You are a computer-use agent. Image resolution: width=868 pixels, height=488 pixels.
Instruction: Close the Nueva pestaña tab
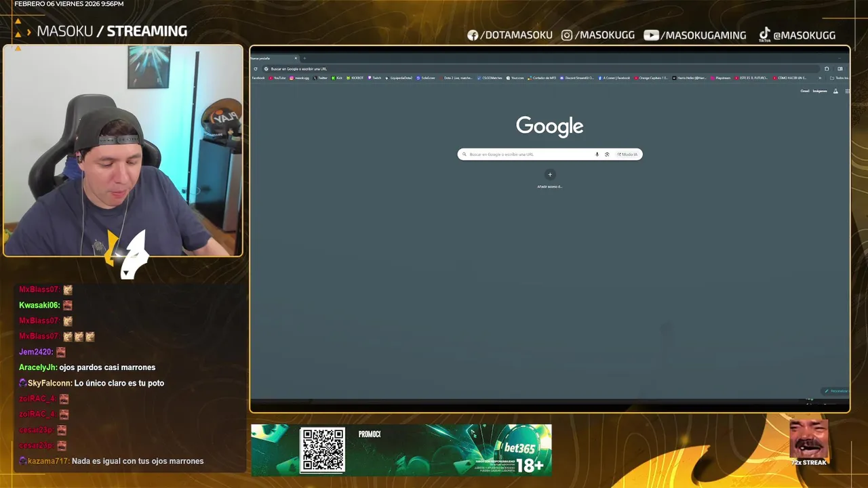tap(296, 58)
